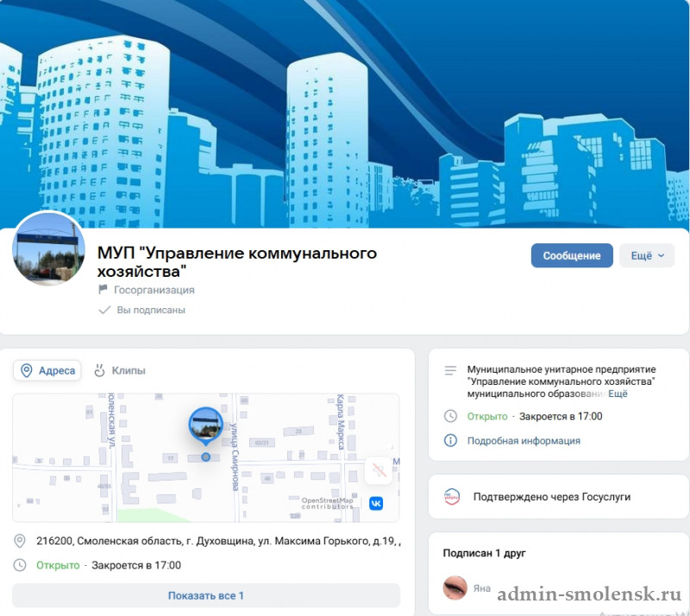Select the Адреса tab

tap(47, 370)
